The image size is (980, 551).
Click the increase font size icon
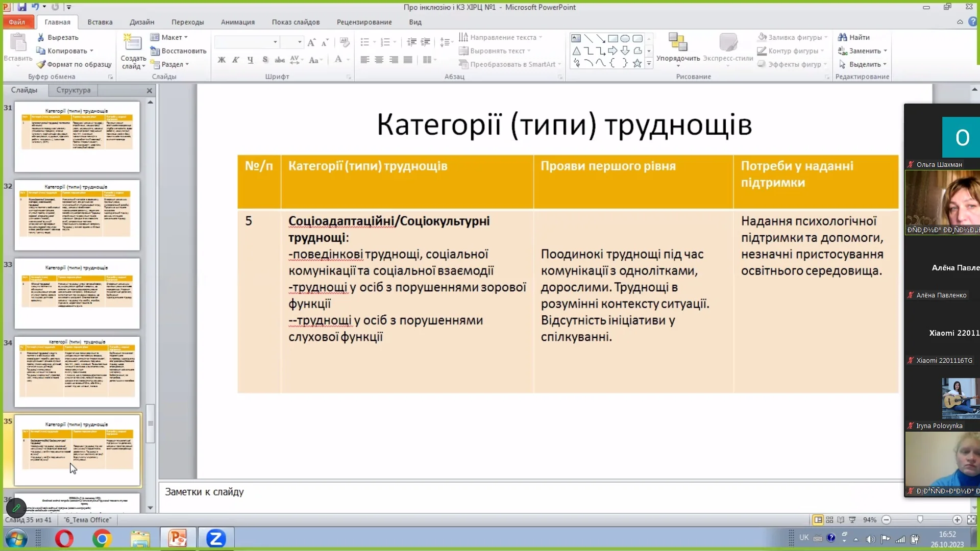[311, 42]
